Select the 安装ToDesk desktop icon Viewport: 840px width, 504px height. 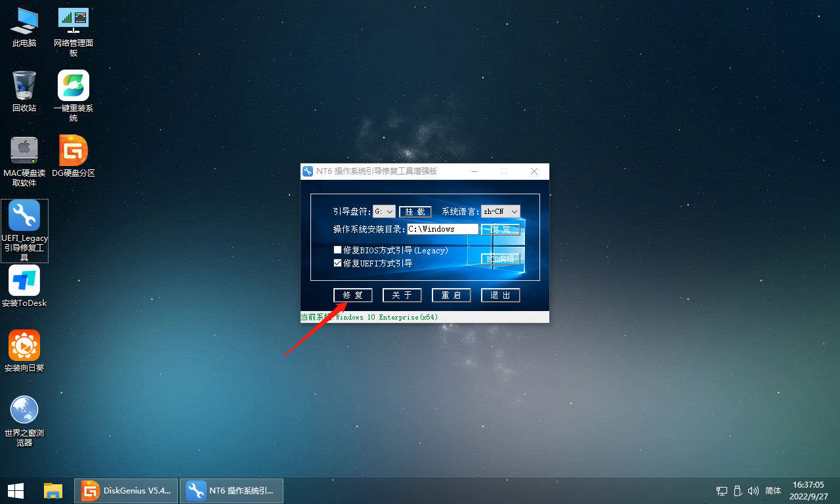click(x=24, y=281)
